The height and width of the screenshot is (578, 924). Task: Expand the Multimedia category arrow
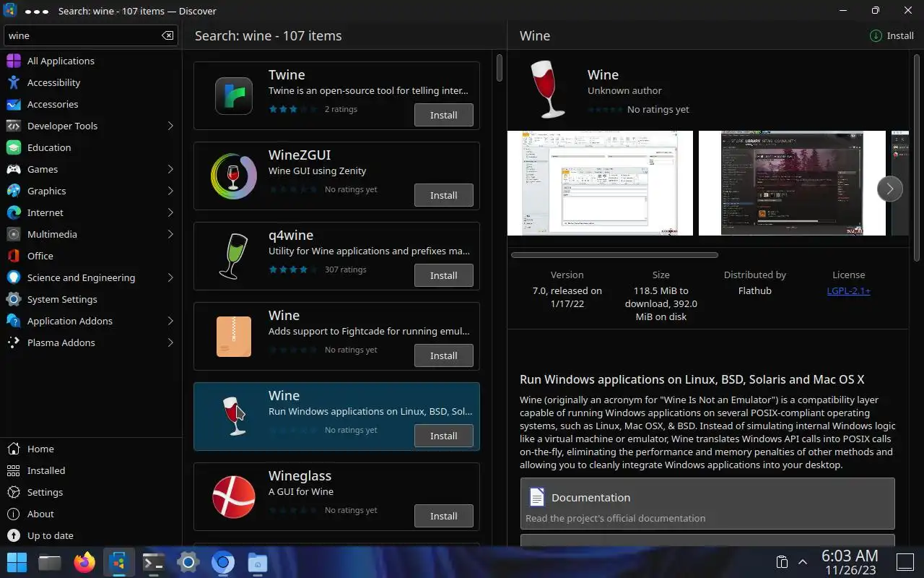pyautogui.click(x=170, y=234)
